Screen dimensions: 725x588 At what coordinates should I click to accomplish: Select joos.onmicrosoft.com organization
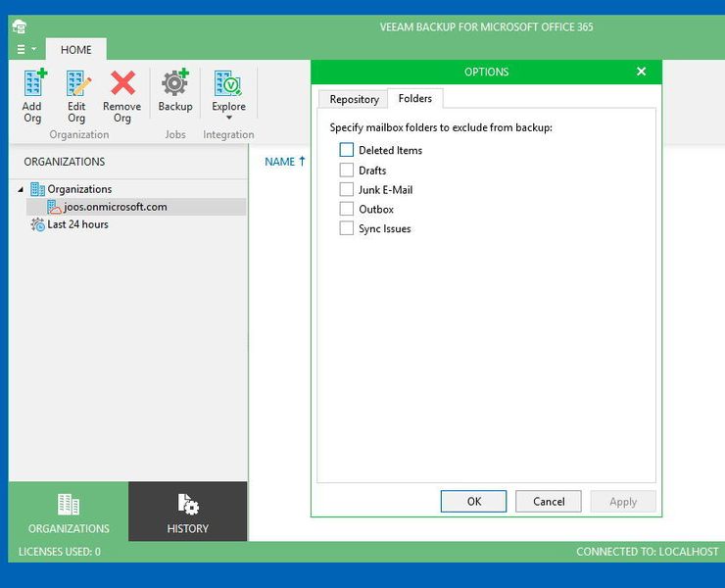136,207
